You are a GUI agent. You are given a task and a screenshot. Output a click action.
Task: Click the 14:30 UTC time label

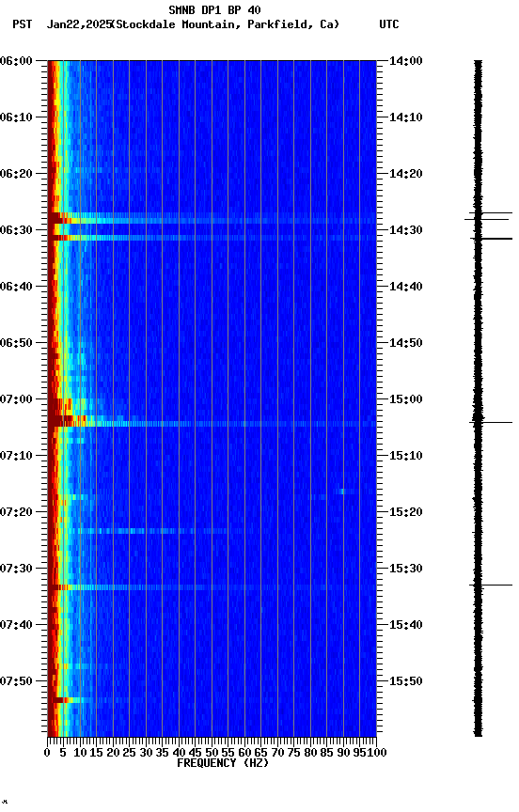[406, 230]
